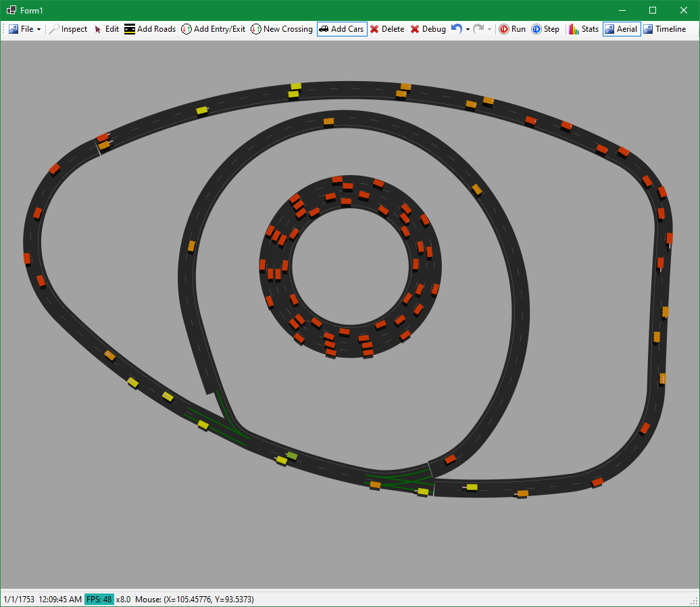The image size is (700, 607).
Task: Open the Debug tool
Action: (428, 29)
